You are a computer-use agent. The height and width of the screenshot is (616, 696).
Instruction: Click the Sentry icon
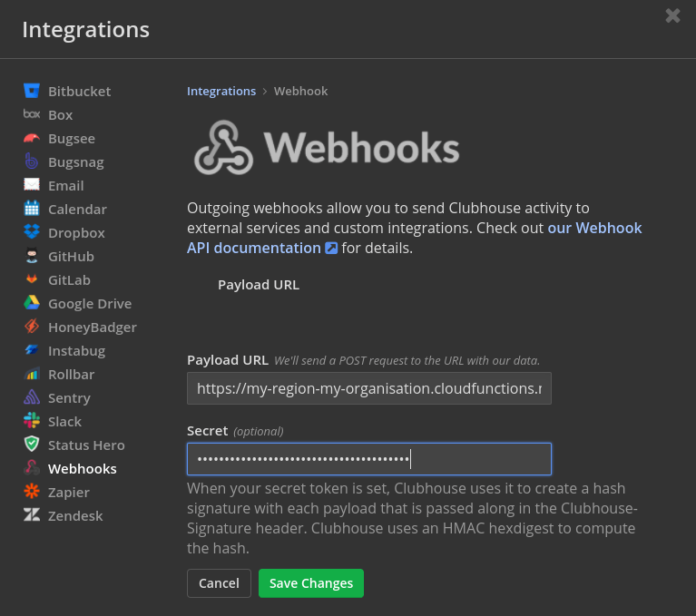coord(32,397)
